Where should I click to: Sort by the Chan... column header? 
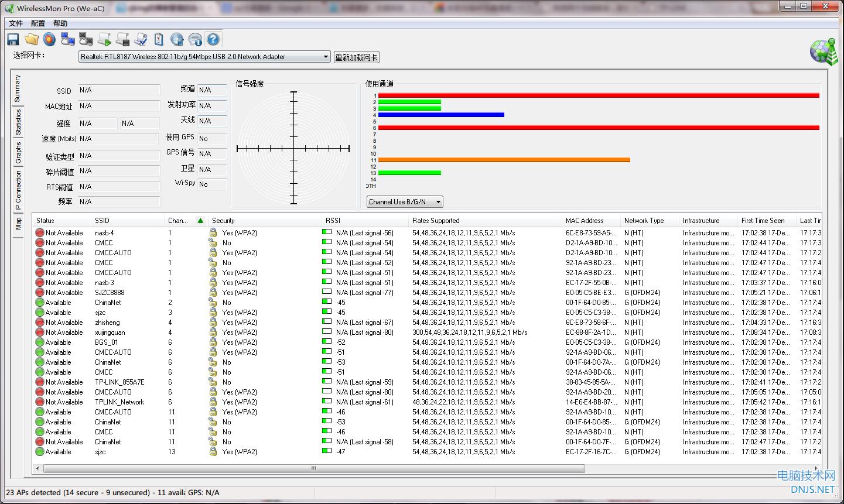pos(178,221)
